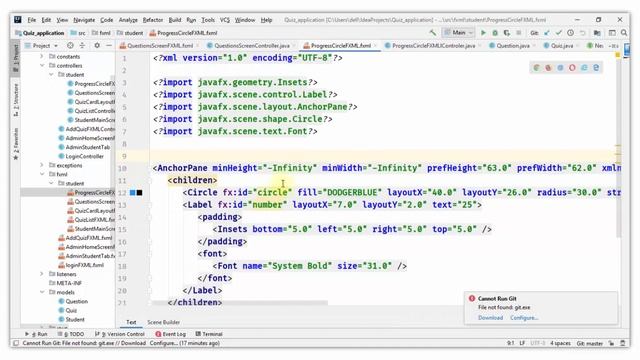This screenshot has height=360, width=640.
Task: Click Download link in Git notification
Action: click(490, 318)
